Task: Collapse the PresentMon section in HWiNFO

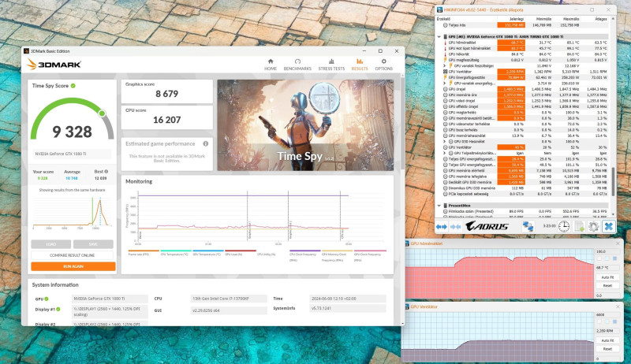Action: click(x=439, y=206)
